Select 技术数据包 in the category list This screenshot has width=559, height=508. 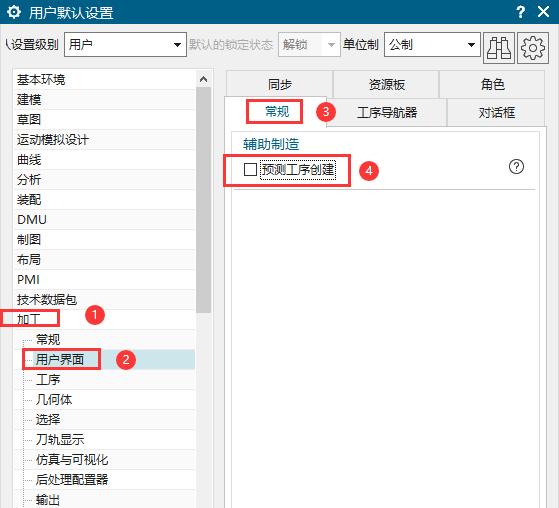coord(104,299)
